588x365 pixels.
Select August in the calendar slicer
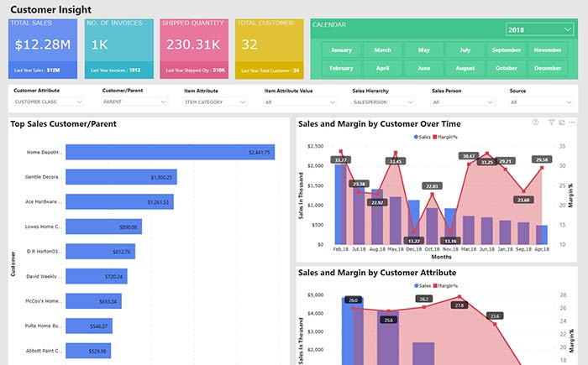tap(465, 68)
